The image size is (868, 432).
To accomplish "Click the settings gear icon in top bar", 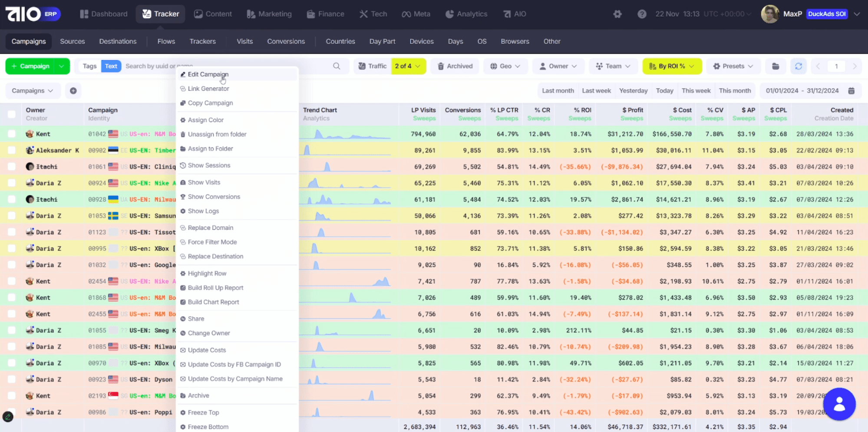I will click(617, 14).
